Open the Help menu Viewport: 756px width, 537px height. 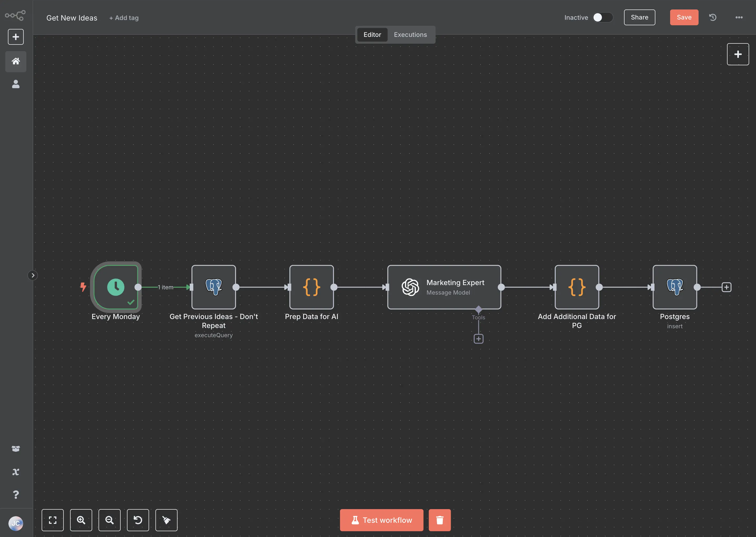tap(16, 494)
